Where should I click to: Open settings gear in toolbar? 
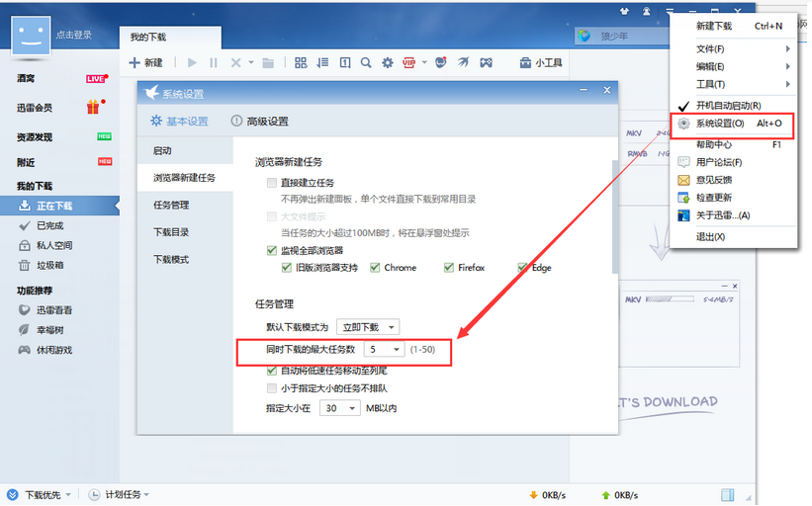click(388, 62)
